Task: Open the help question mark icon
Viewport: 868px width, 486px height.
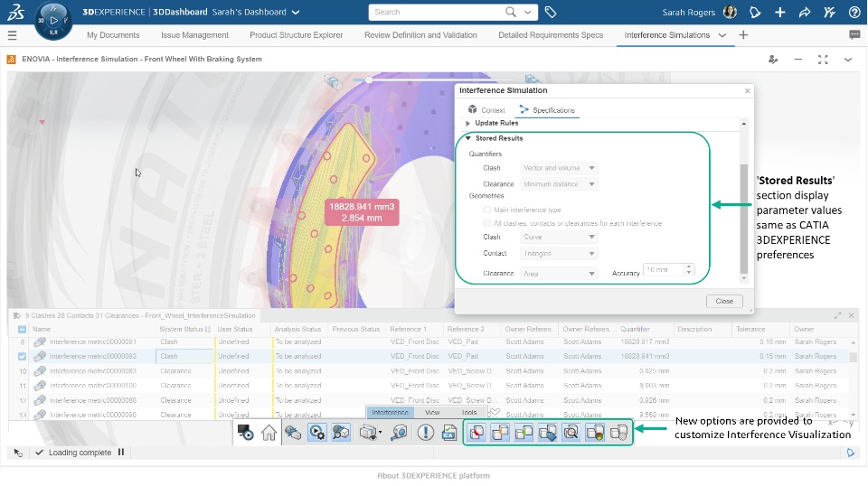Action: 854,12
